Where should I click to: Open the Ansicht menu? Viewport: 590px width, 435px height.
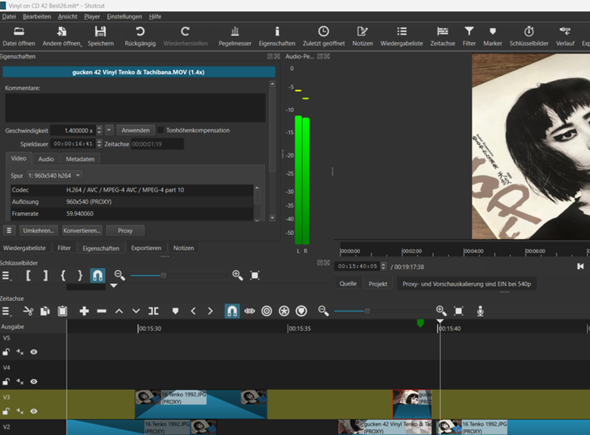point(68,17)
